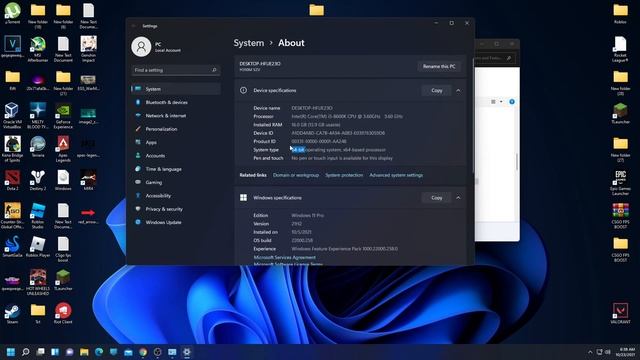Click the local account profile picture
Viewport: 640px width, 360px height.
[x=141, y=47]
